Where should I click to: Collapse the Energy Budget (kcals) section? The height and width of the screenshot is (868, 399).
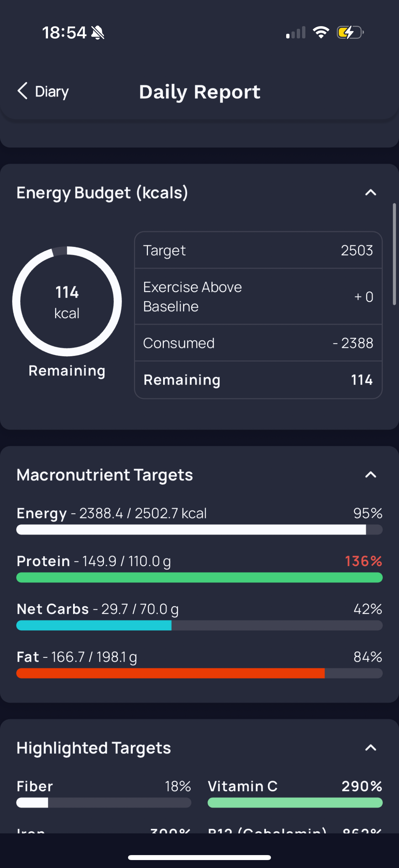(371, 192)
